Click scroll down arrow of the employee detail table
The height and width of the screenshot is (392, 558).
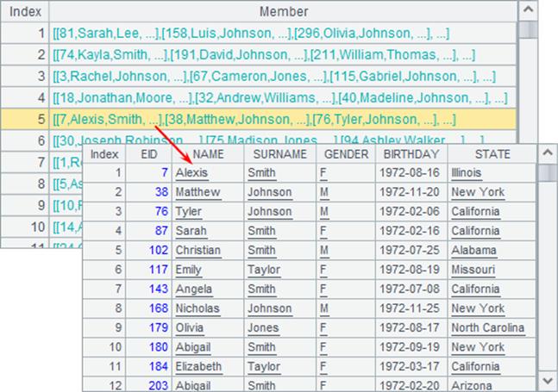click(x=548, y=381)
